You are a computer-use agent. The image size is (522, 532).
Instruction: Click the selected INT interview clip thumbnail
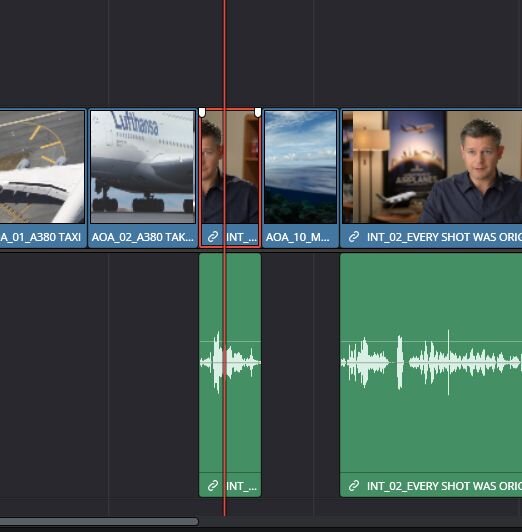pyautogui.click(x=230, y=167)
